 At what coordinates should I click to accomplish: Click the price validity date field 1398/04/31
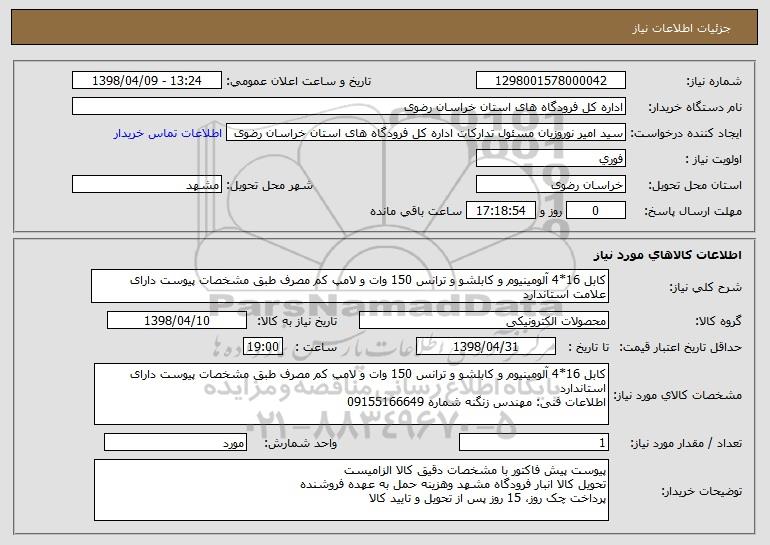486,347
